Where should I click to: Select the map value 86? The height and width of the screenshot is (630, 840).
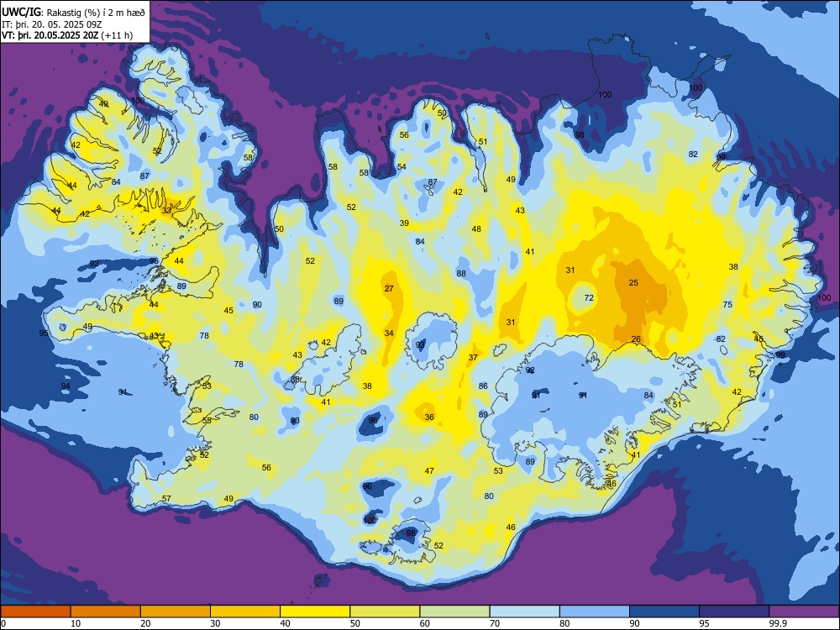coord(483,386)
